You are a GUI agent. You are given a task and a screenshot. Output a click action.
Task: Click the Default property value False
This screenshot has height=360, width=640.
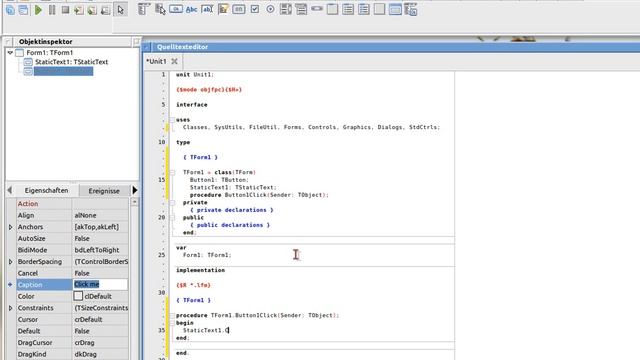pos(82,331)
